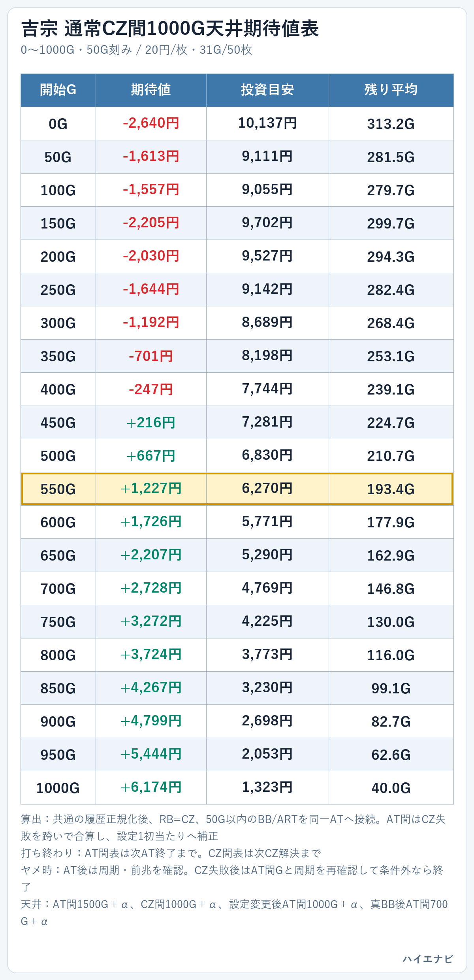Viewport: 474px width, 980px height.
Task: Click the 9,142円 cell
Action: point(267,290)
